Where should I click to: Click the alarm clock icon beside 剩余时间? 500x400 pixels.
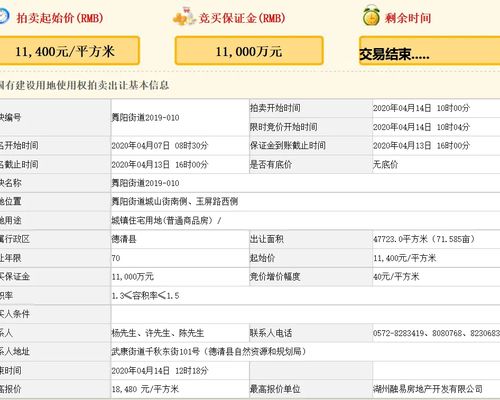[371, 15]
